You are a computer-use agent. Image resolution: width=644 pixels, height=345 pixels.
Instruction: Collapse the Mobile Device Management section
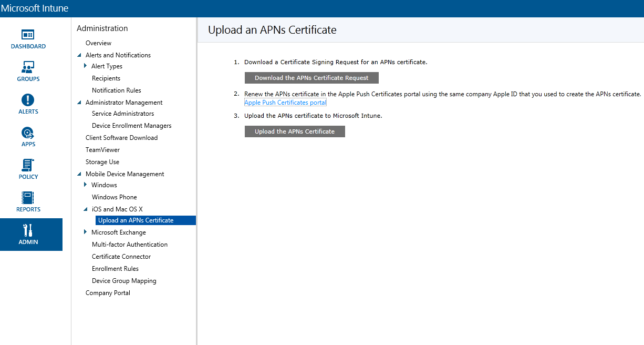[80, 174]
